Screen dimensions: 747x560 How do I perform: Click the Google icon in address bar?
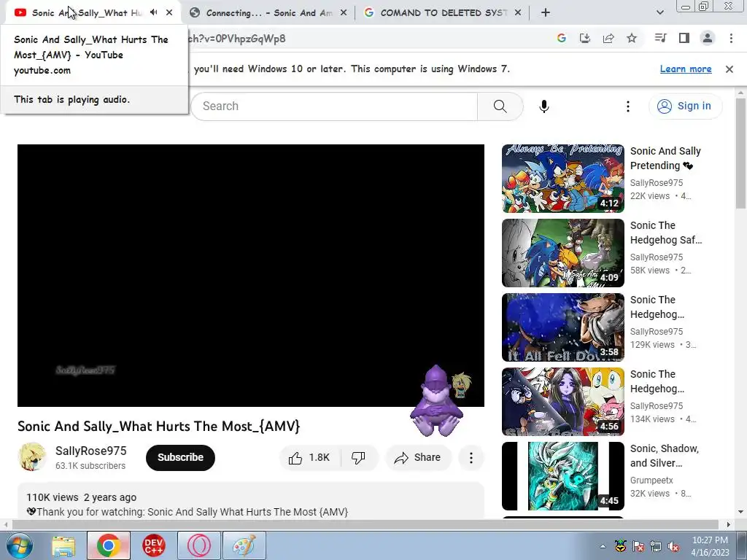pos(562,39)
